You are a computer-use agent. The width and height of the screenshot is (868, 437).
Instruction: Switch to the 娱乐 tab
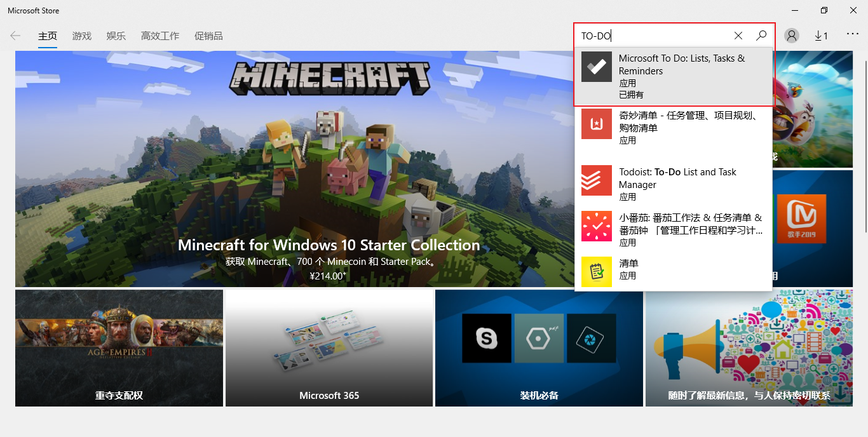(x=116, y=36)
